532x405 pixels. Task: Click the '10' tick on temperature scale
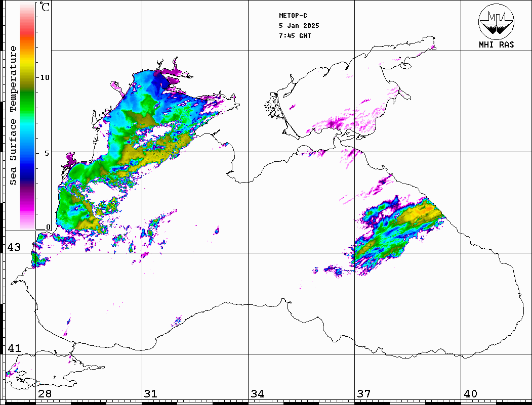(x=45, y=77)
